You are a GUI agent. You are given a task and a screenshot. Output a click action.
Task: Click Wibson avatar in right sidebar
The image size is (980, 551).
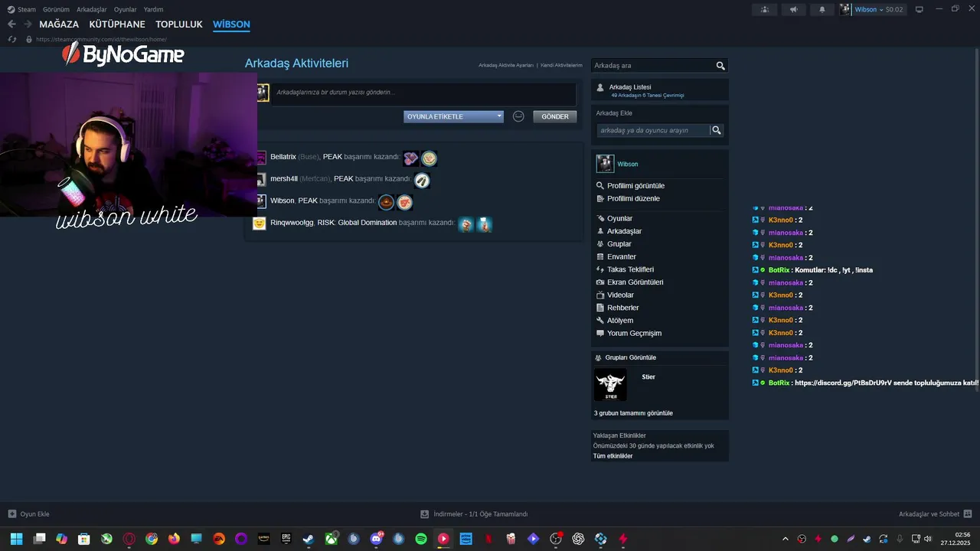(605, 164)
